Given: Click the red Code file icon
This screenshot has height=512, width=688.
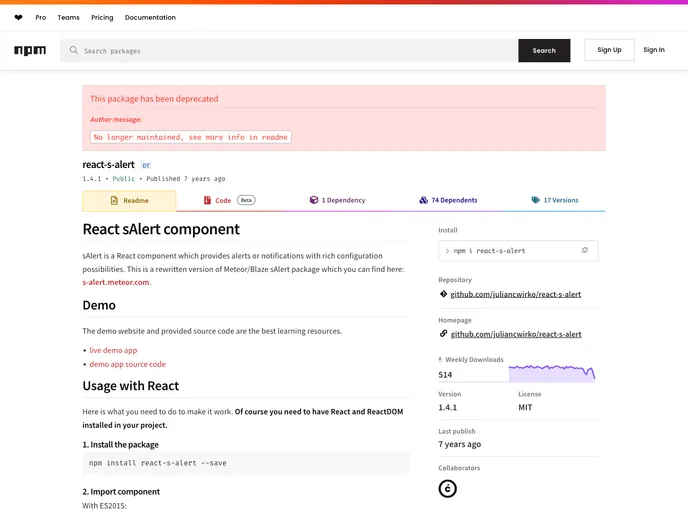Looking at the screenshot, I should click(207, 200).
